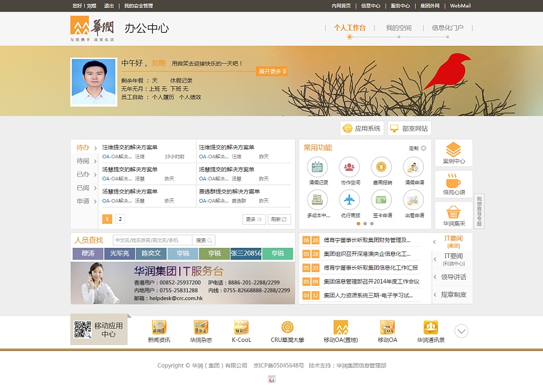Open the 出差申请 icon
The height and width of the screenshot is (392, 543).
pos(413,200)
